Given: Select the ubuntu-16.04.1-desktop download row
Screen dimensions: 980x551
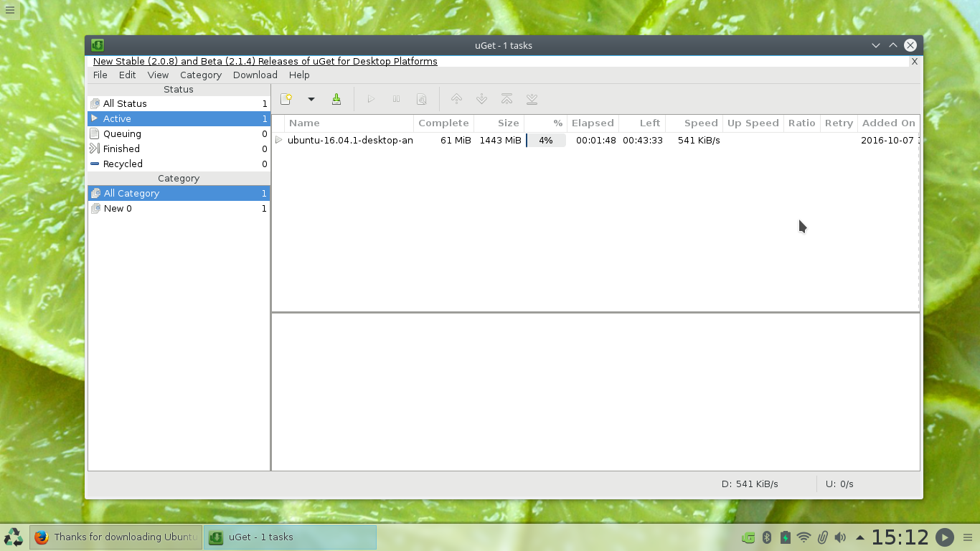Looking at the screenshot, I should 595,141.
